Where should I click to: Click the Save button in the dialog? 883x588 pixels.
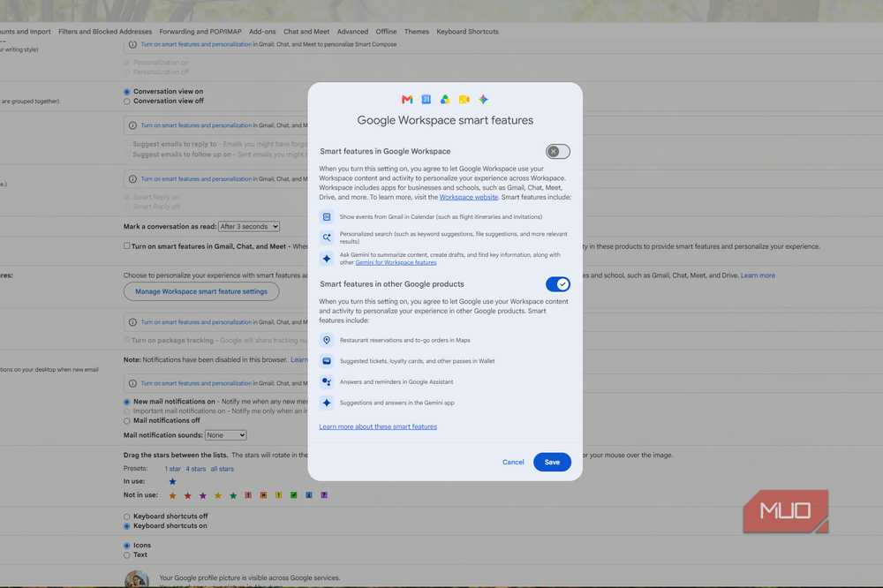[552, 463]
